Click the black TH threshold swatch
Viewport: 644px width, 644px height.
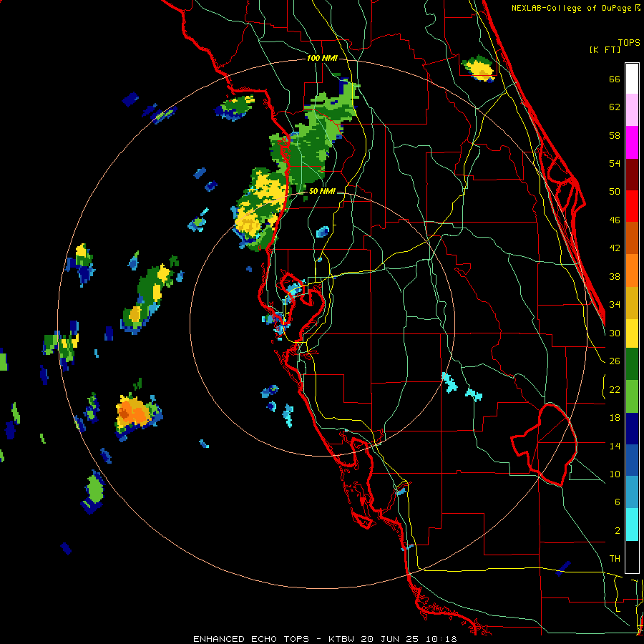point(632,557)
